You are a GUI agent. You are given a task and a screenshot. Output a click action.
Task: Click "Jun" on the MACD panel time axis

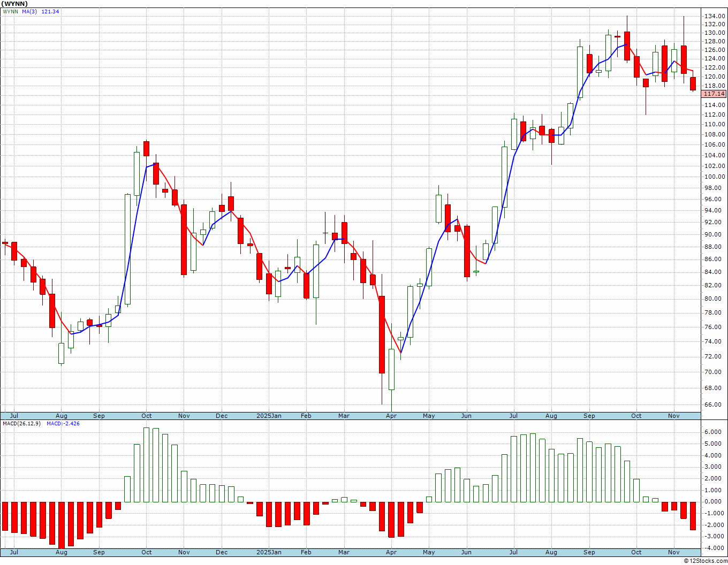point(466,552)
